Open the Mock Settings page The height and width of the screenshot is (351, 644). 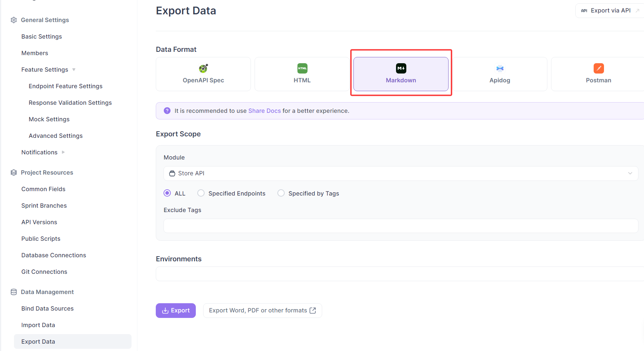pyautogui.click(x=49, y=119)
